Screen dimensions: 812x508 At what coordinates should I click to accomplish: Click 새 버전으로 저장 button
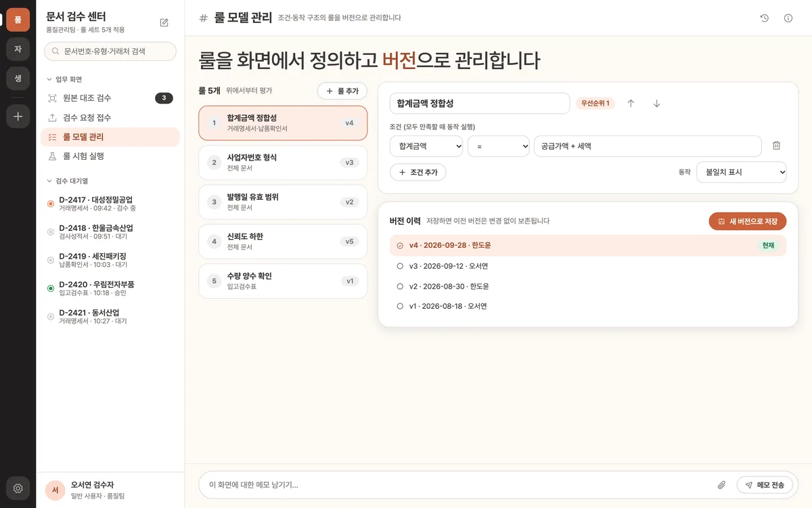[748, 221]
